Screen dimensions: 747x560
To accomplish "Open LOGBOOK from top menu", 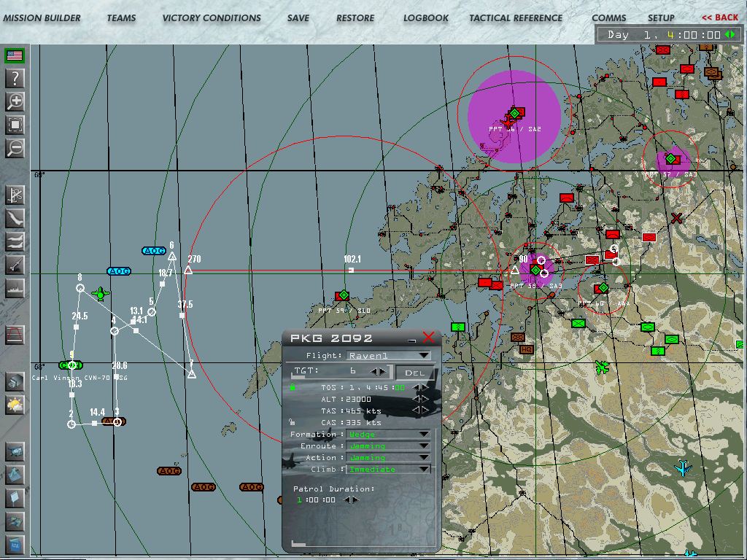I will coord(426,18).
